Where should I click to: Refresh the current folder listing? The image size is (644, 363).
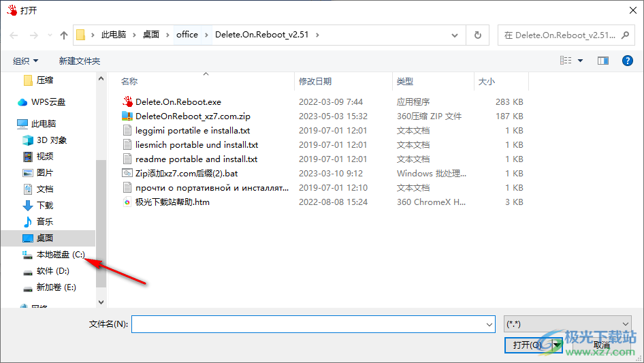coord(478,35)
